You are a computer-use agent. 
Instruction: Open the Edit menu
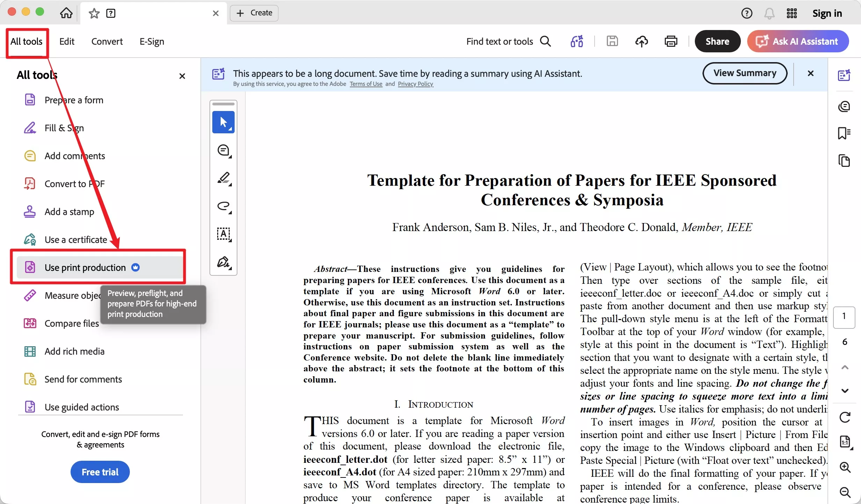(x=67, y=42)
